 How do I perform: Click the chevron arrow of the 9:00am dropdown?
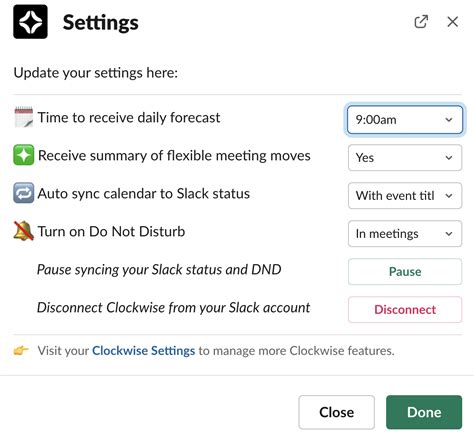coord(449,120)
